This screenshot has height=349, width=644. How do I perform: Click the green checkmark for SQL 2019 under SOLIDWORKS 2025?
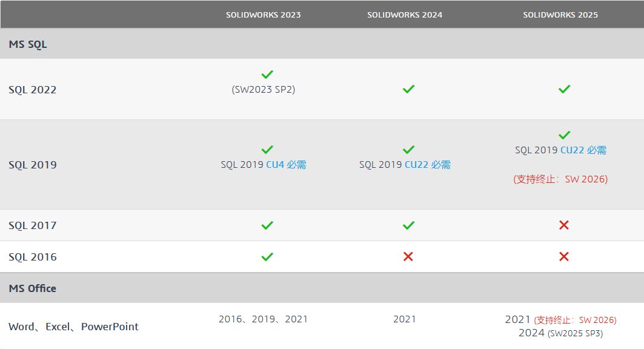564,135
